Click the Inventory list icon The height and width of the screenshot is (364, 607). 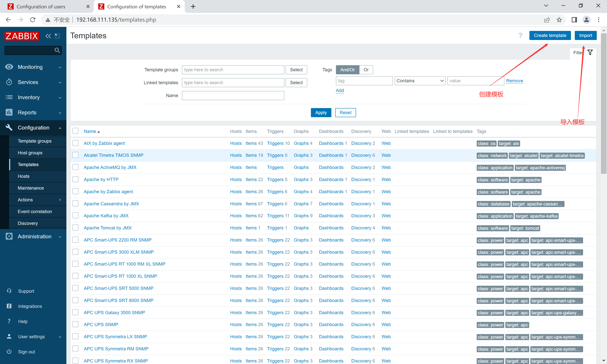point(9,97)
